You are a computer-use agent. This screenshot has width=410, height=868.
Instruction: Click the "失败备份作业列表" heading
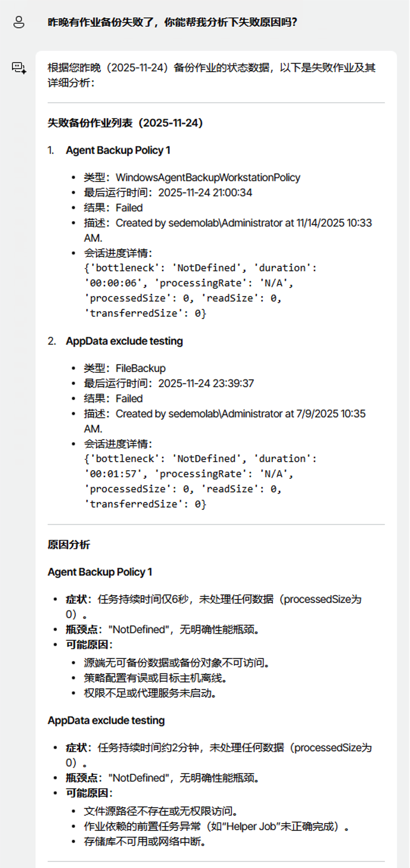pyautogui.click(x=125, y=123)
